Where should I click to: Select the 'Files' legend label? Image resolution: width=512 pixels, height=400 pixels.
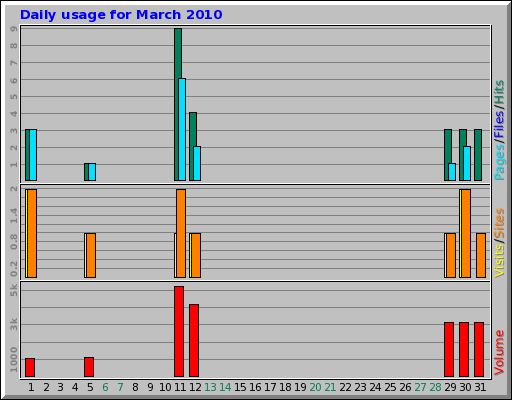click(499, 124)
